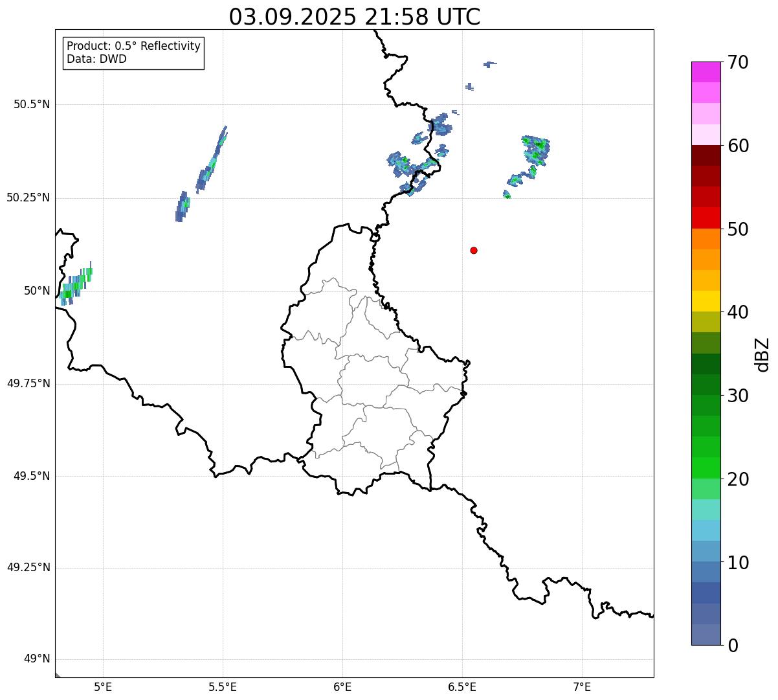Click the 50.25°N latitude label
The width and height of the screenshot is (778, 700).
tap(28, 198)
